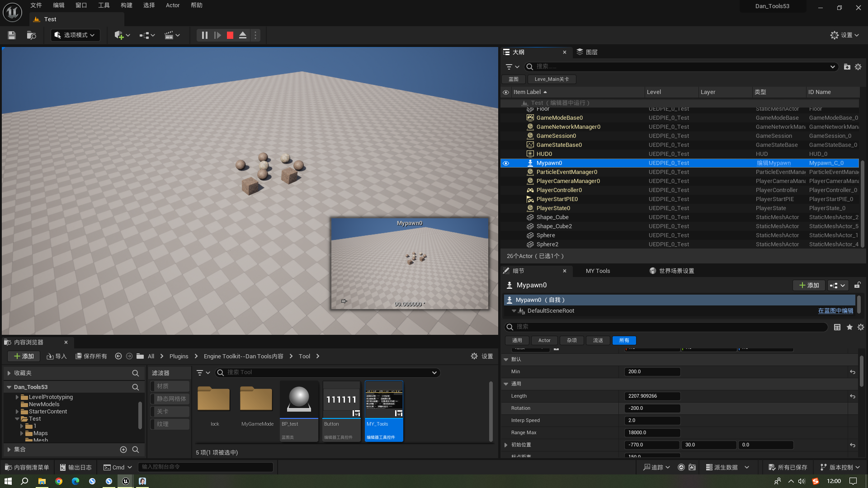
Task: Open the Actor menu
Action: [173, 5]
